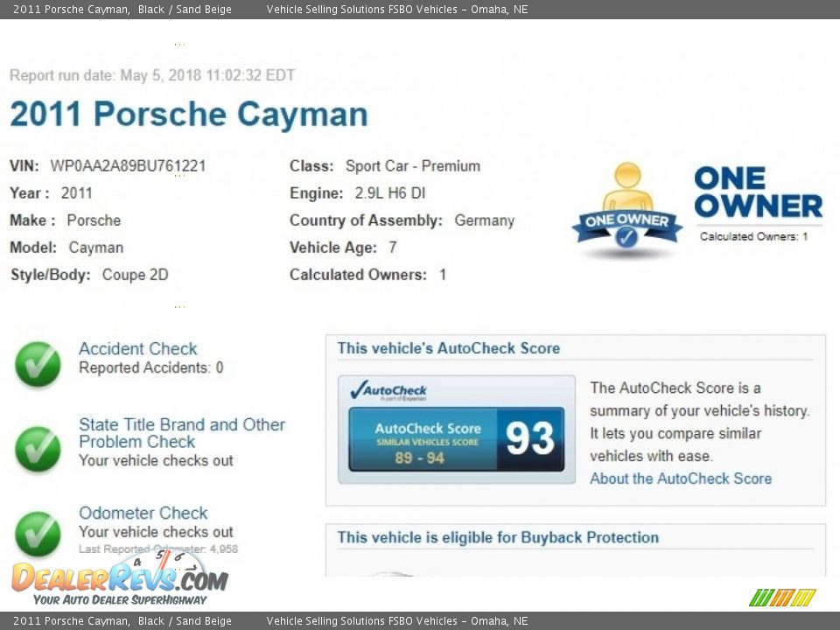Click the AutoCheck Score 93 badge
This screenshot has width=840, height=630.
click(x=457, y=439)
